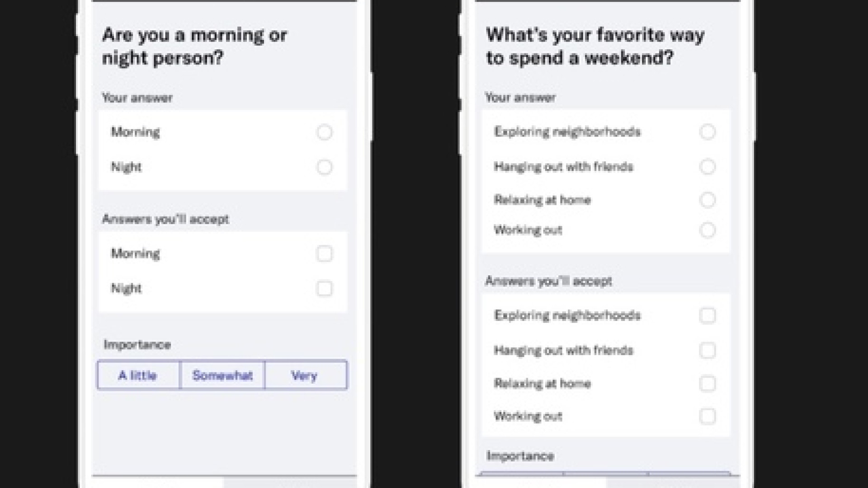Pick Relaxing at home as your answer
868x488 pixels.
click(707, 200)
